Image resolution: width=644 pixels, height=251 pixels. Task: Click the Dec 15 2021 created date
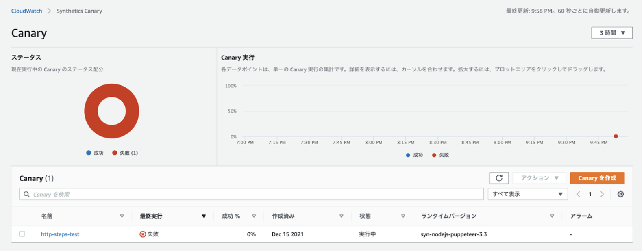288,234
